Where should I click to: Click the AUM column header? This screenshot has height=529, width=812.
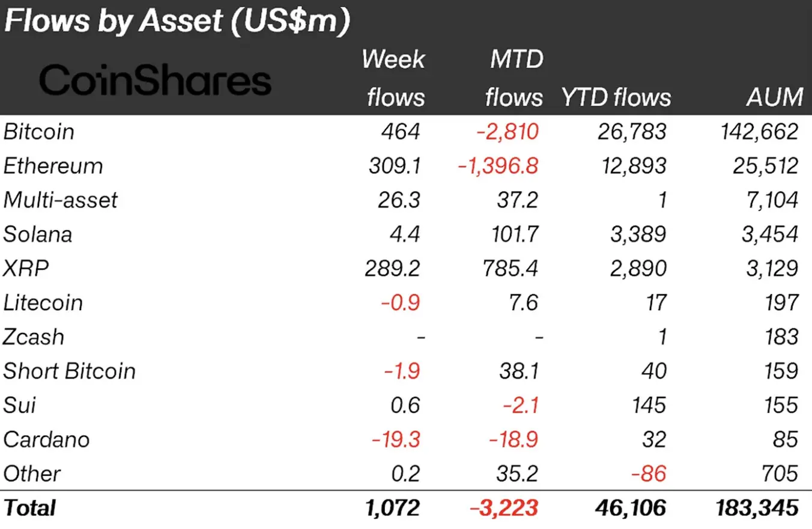pyautogui.click(x=775, y=97)
